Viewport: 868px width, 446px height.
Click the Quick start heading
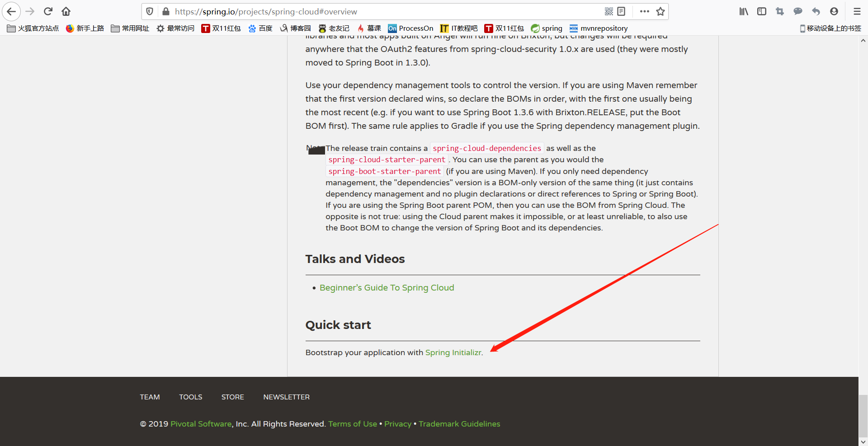coord(338,325)
